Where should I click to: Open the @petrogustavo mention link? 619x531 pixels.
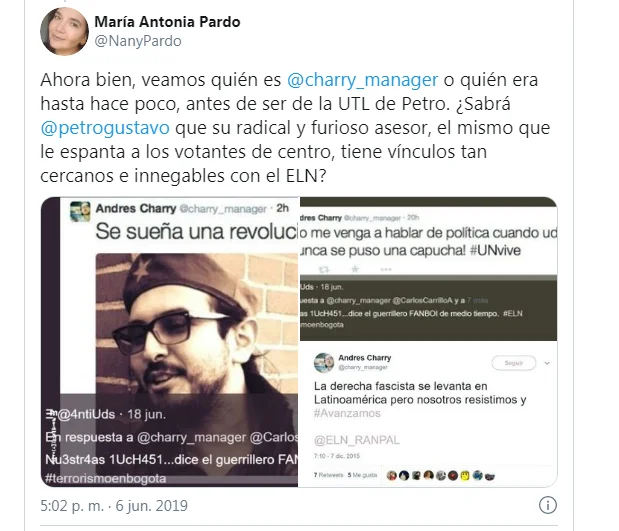[105, 128]
